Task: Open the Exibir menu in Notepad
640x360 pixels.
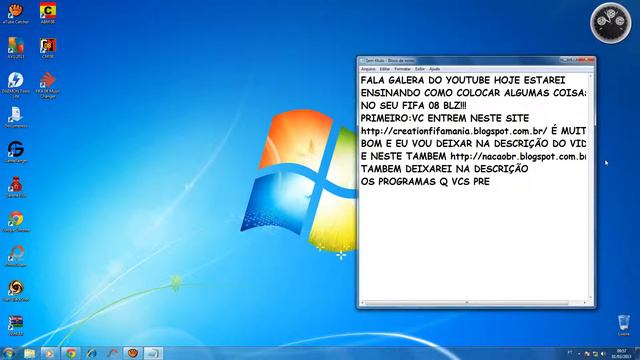Action: click(x=420, y=69)
